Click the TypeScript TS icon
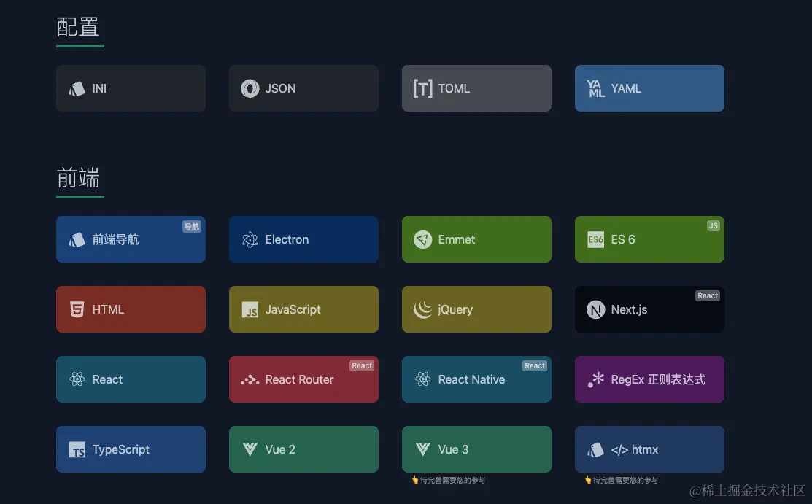812x504 pixels. click(77, 449)
